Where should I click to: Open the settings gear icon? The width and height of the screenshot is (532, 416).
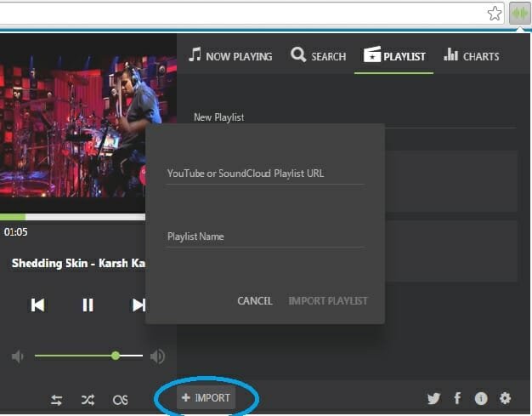click(505, 398)
